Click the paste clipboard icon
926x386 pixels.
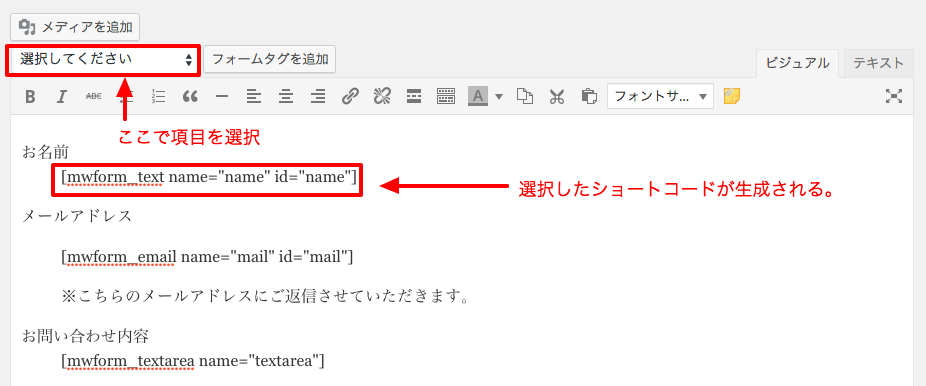[589, 96]
